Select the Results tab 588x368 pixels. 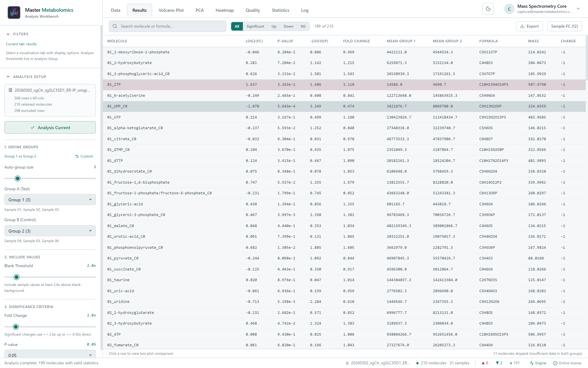pos(139,10)
